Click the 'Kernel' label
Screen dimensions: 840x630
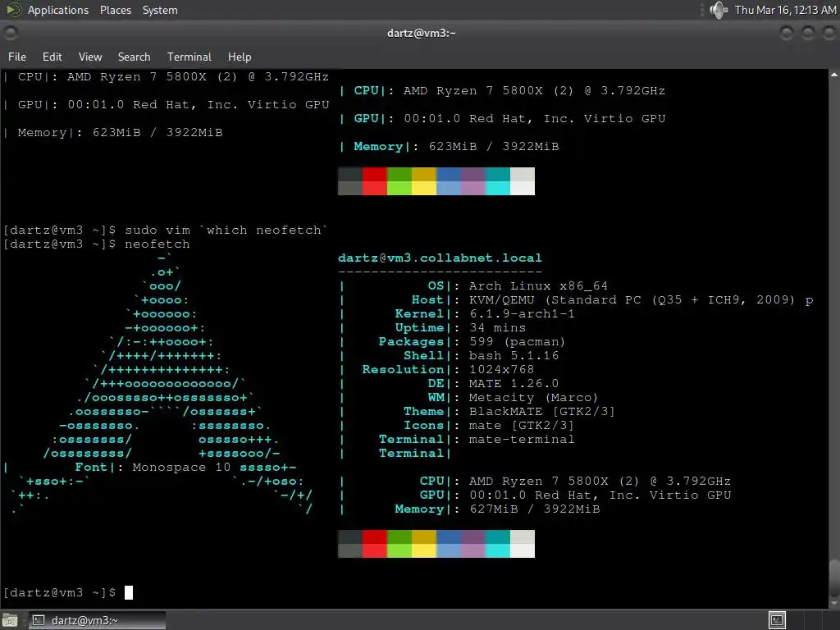coord(419,314)
